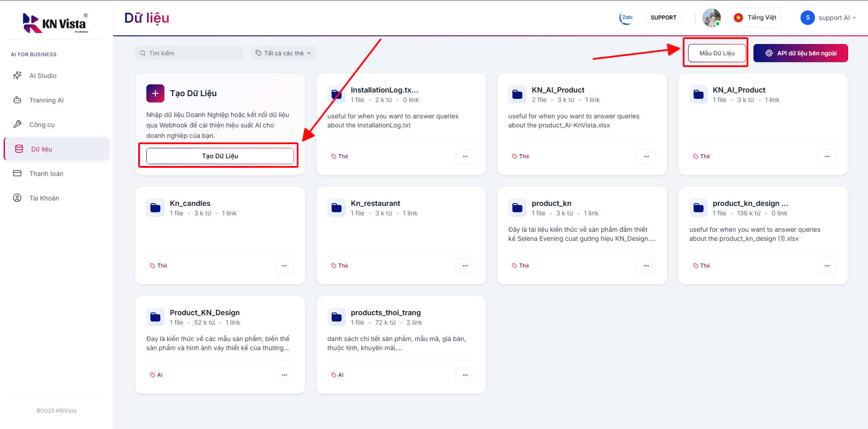Open three-dot menu on products_thoi_trang card

pos(465,375)
